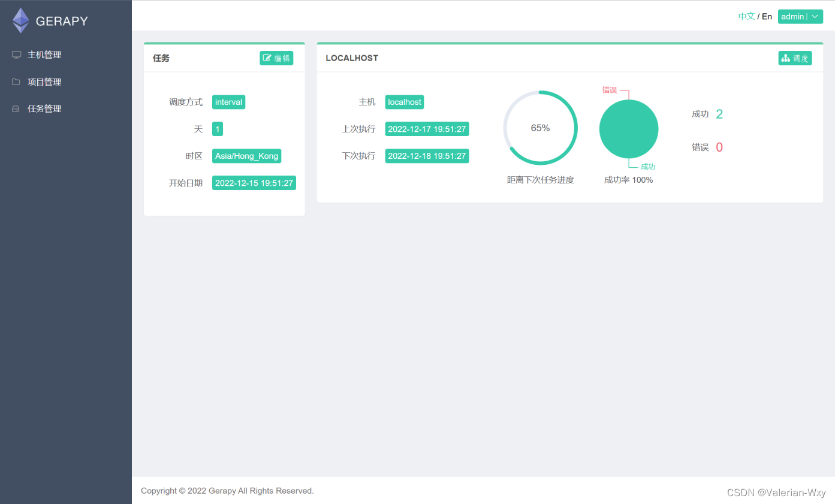Click the 任务 card heading
This screenshot has width=835, height=504.
click(161, 58)
